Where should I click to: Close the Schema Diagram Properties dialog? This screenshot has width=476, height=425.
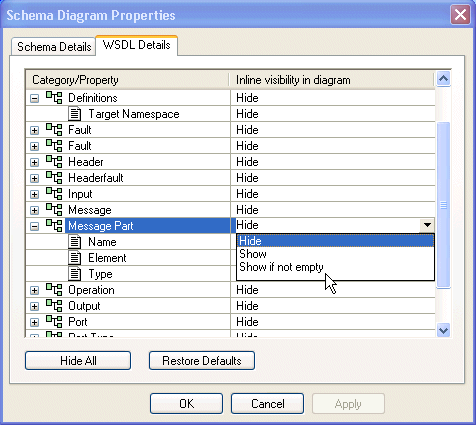460,15
